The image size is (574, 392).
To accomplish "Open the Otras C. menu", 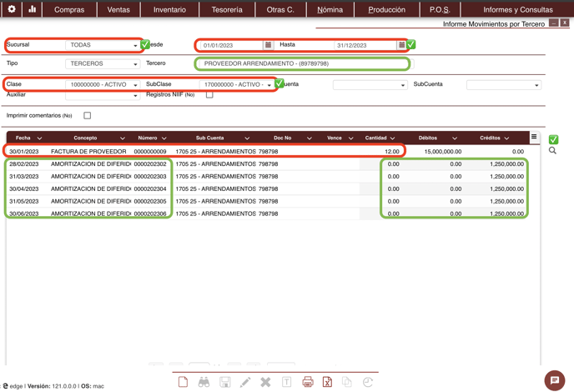I will pos(280,10).
